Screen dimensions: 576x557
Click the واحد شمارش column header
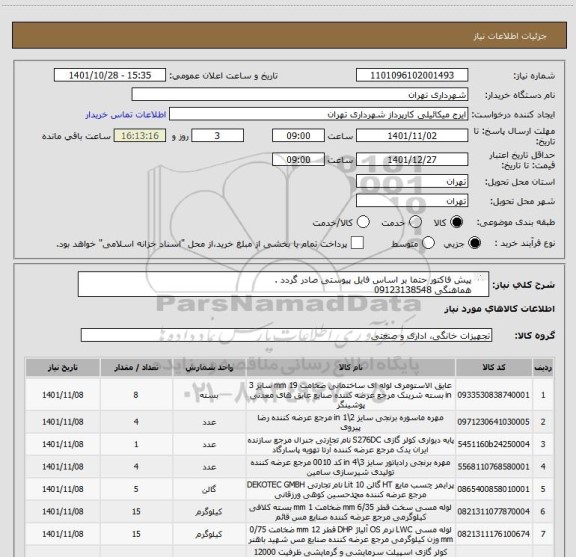click(x=209, y=367)
